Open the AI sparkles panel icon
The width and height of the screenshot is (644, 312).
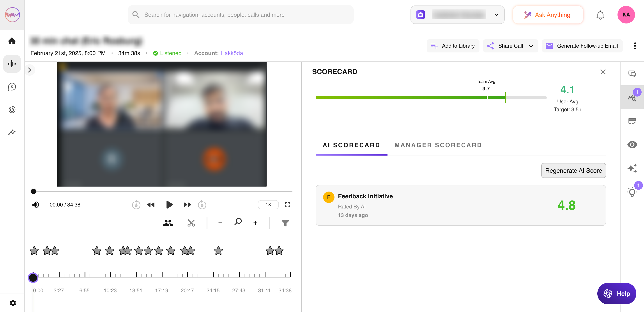(632, 168)
